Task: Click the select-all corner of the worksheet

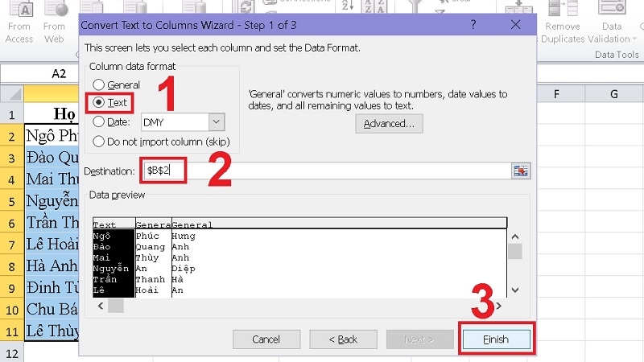Action: pyautogui.click(x=12, y=94)
